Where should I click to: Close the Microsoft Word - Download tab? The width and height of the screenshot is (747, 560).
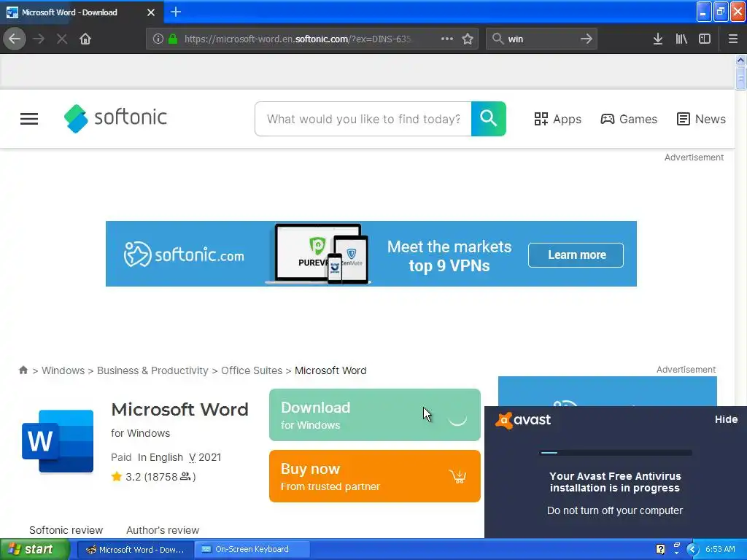(x=151, y=12)
